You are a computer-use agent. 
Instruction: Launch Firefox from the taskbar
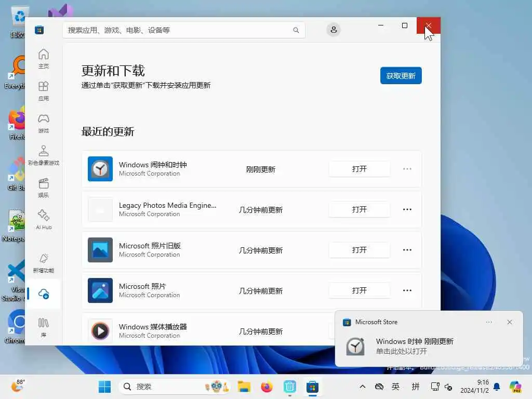[267, 387]
